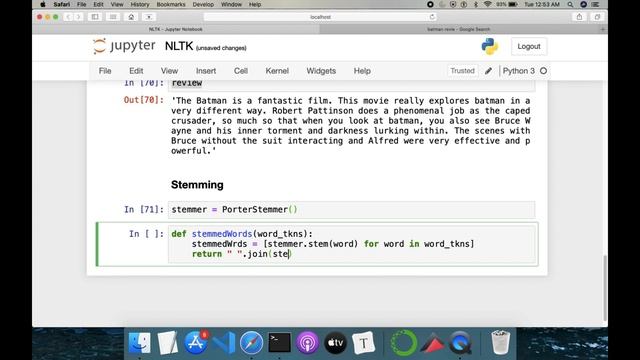Select the NLTK Jupyter Notebook tab
Image resolution: width=640 pixels, height=360 pixels.
point(176,29)
